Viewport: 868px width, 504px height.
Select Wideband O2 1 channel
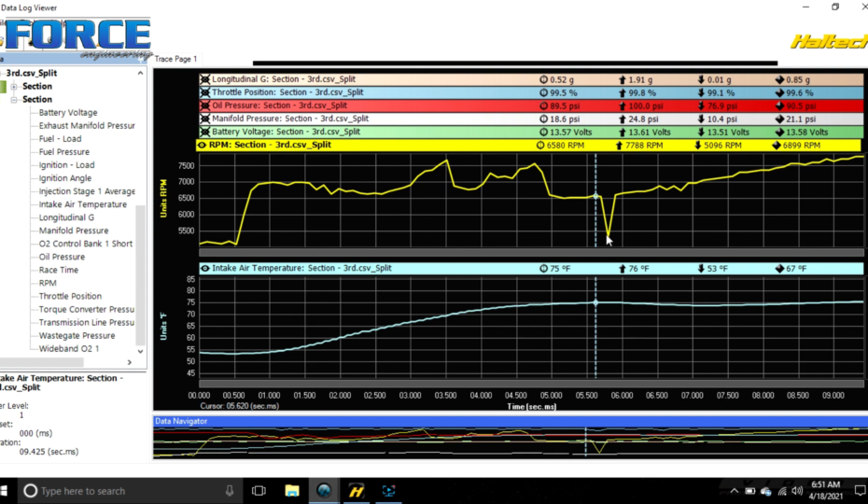point(69,349)
